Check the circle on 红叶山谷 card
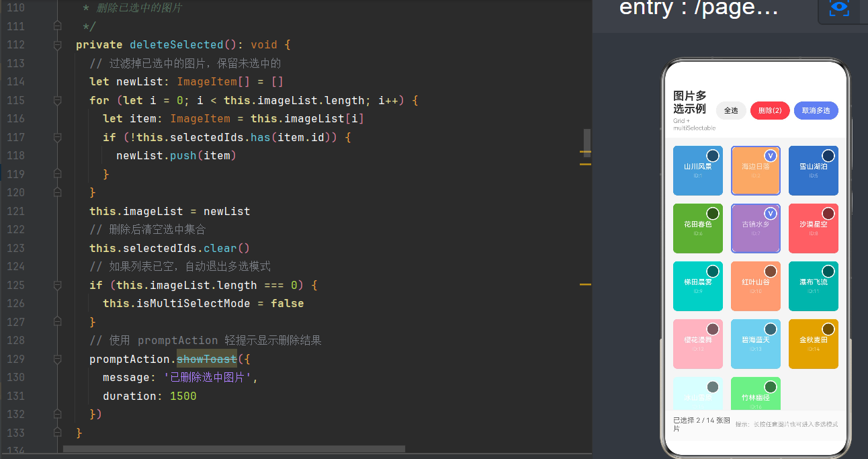This screenshot has height=459, width=868. point(771,272)
